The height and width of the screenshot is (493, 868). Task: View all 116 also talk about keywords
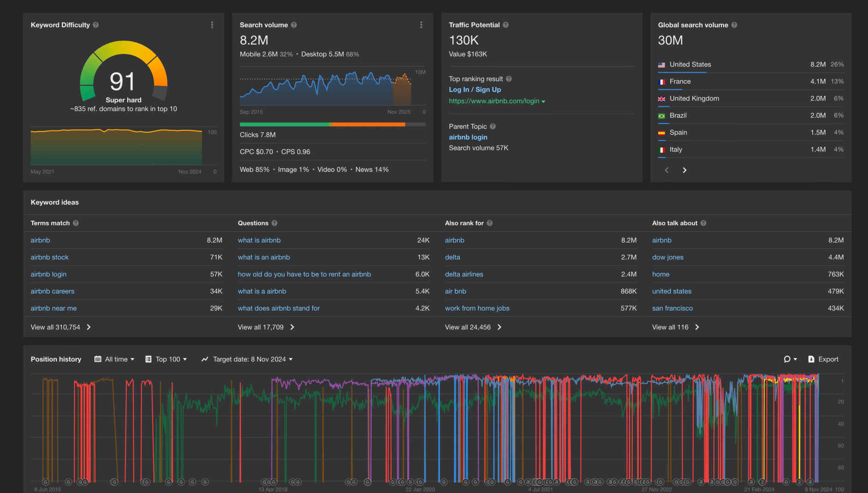(x=676, y=327)
